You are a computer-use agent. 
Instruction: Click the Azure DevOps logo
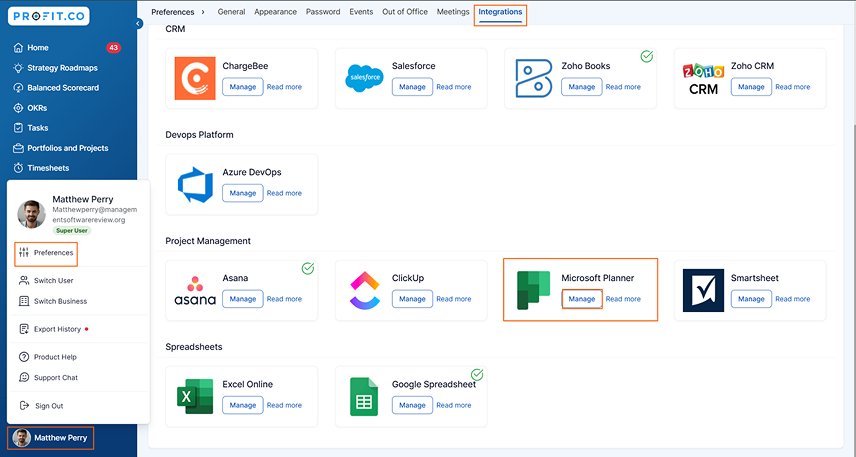tap(195, 185)
